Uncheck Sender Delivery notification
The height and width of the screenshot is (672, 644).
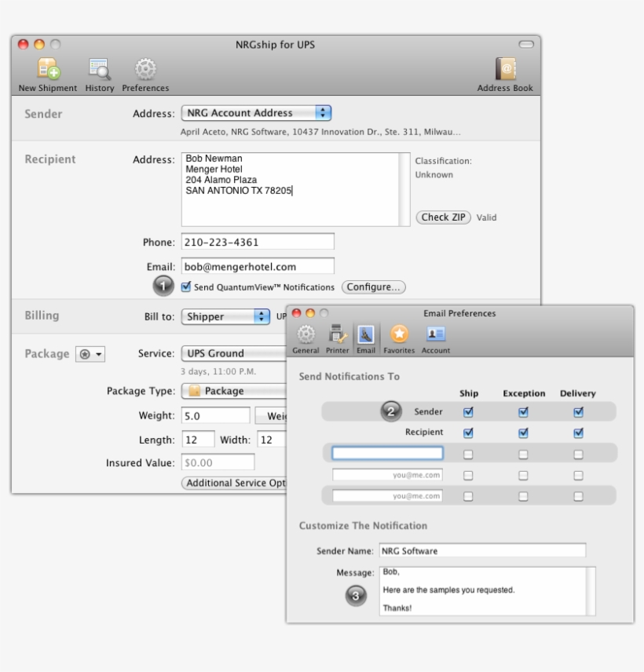[x=578, y=412]
